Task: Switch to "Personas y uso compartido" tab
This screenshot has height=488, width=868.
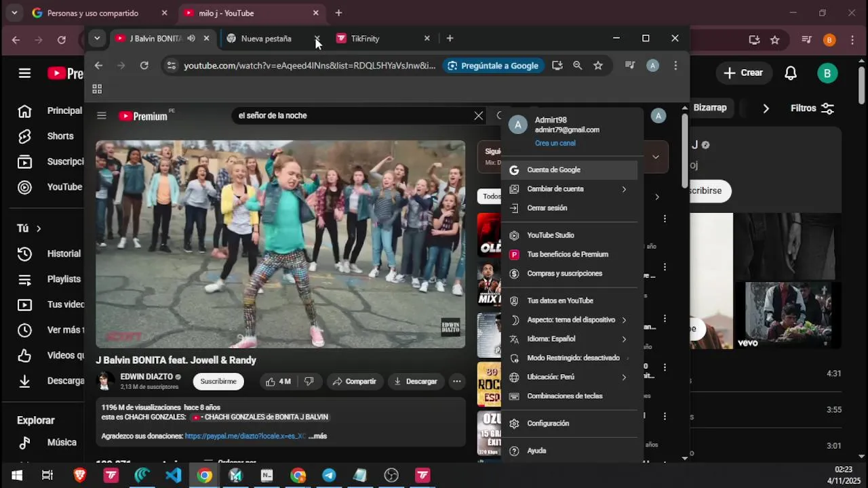Action: (x=98, y=13)
